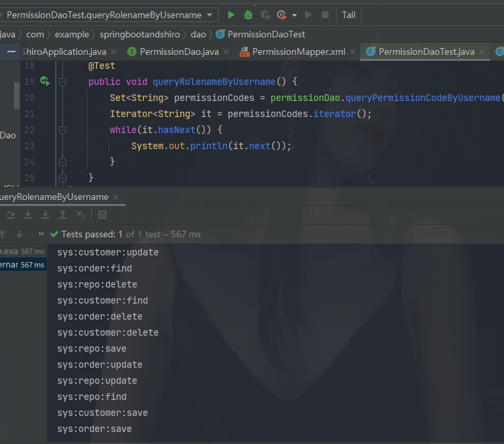504x444 pixels.
Task: Click Run to Cursor icon in debug toolbar
Action: (x=80, y=215)
